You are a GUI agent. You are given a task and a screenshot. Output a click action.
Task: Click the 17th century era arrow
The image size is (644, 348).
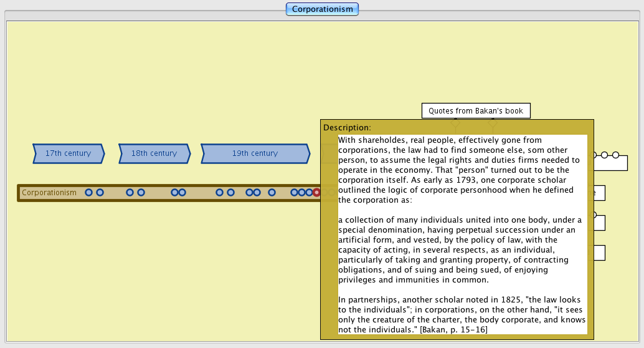tap(69, 153)
